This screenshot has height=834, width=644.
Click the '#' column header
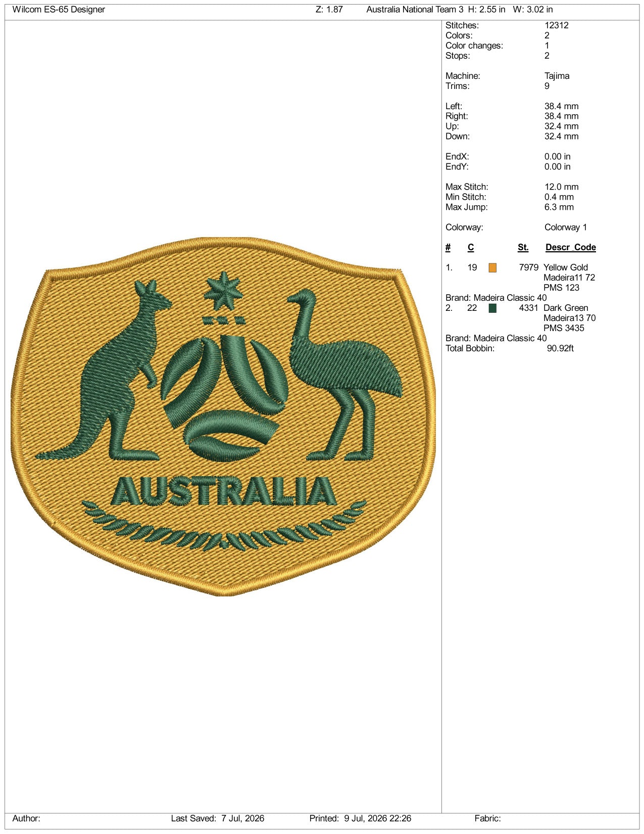[448, 248]
